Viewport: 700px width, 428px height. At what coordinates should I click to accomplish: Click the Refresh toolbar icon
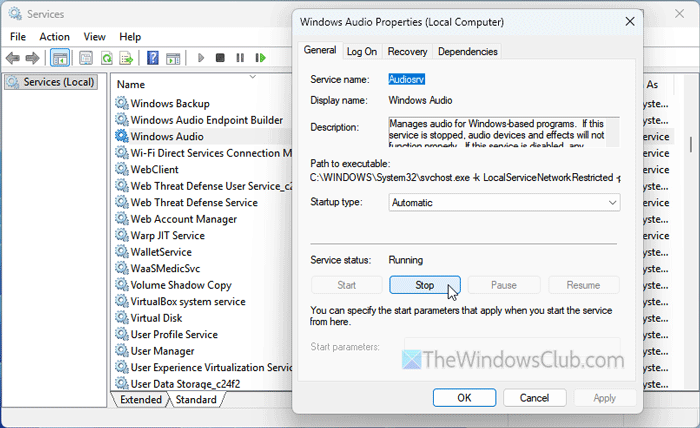coord(106,58)
